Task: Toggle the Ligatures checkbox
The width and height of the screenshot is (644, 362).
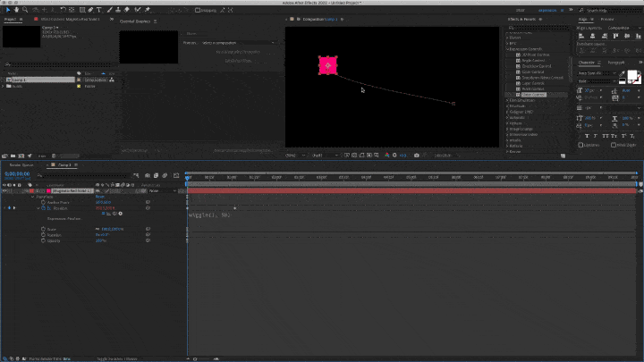Action: tap(580, 145)
